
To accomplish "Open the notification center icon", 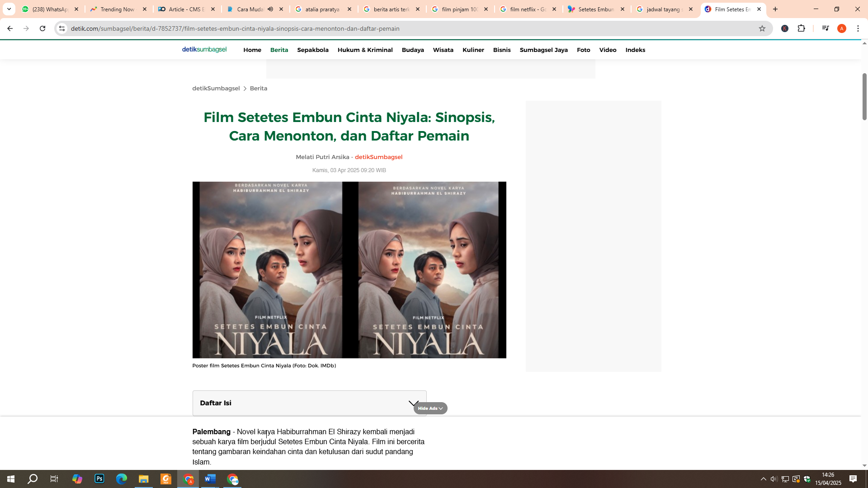I will (853, 479).
